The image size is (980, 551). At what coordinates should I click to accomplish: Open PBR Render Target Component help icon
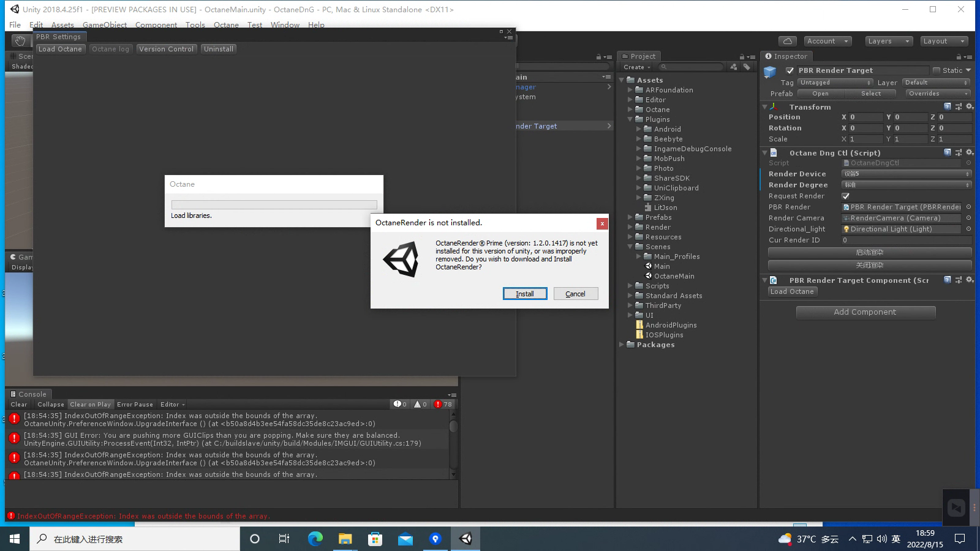(948, 280)
